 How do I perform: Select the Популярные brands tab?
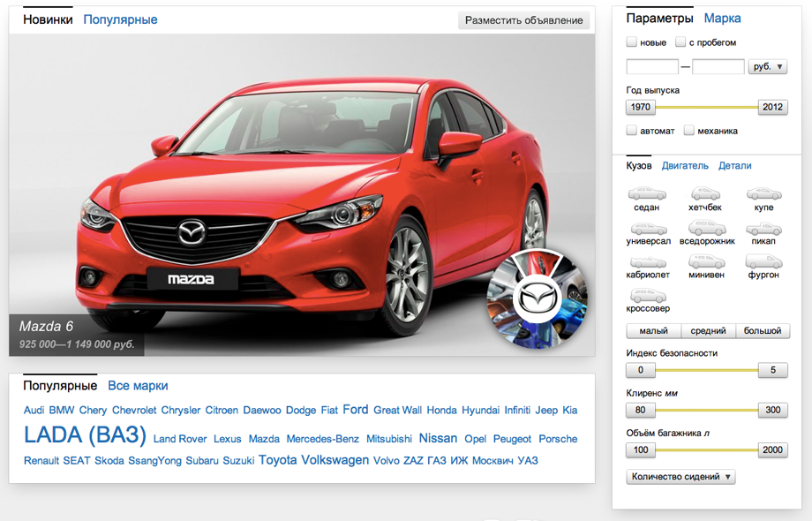(x=60, y=386)
